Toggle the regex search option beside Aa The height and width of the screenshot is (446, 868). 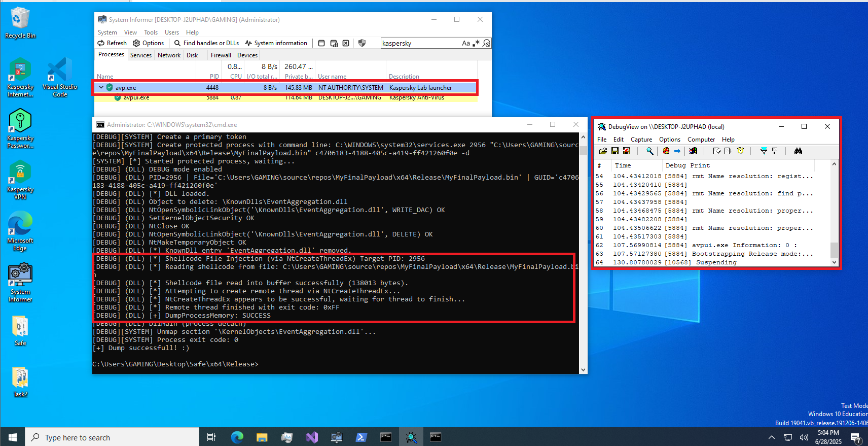click(476, 43)
